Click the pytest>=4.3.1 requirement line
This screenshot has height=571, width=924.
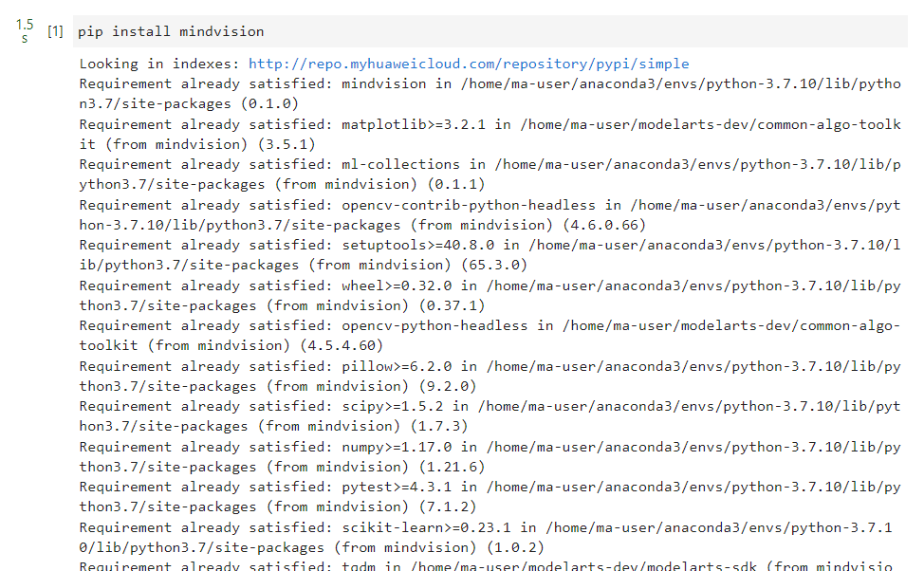(x=490, y=497)
